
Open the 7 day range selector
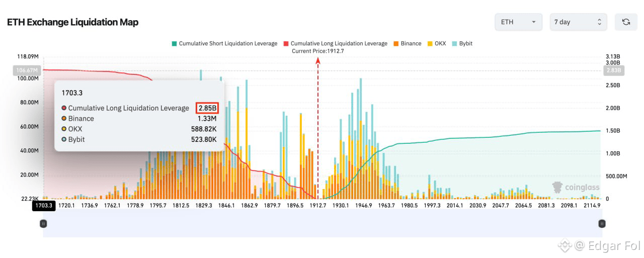coord(578,22)
